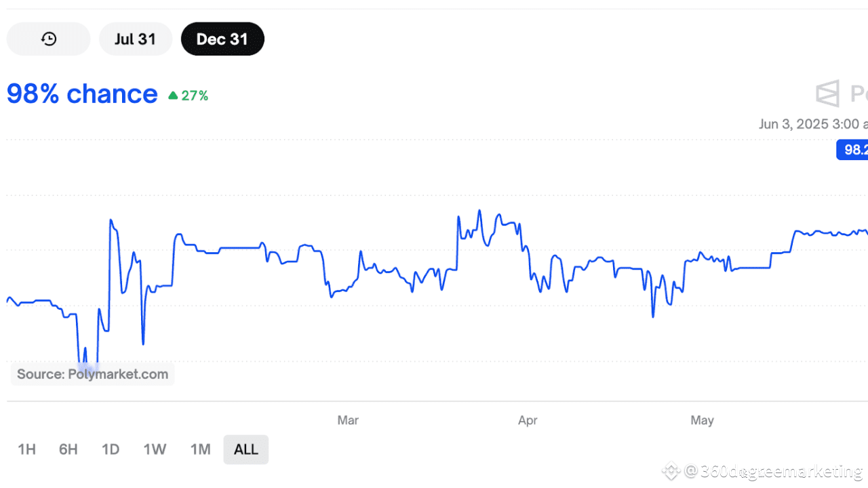Switch chart range to 6H

coord(68,449)
